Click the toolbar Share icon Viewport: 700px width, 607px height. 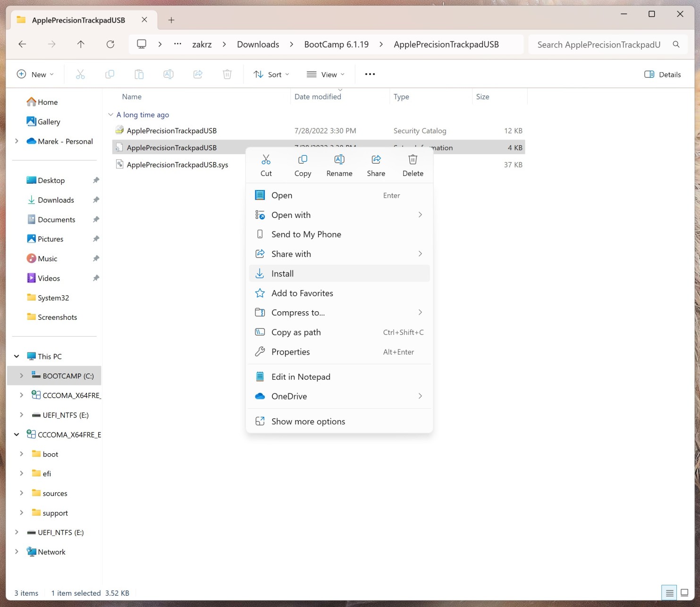coord(198,75)
